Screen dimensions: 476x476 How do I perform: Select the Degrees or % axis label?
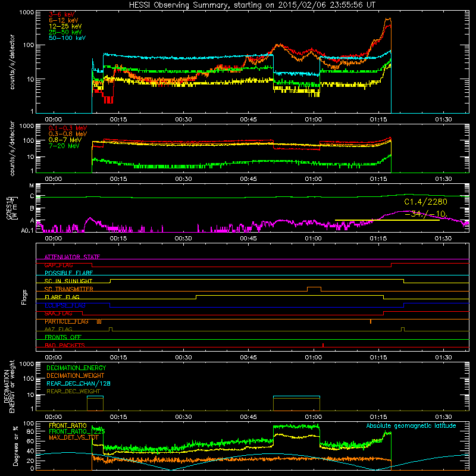coord(15,446)
